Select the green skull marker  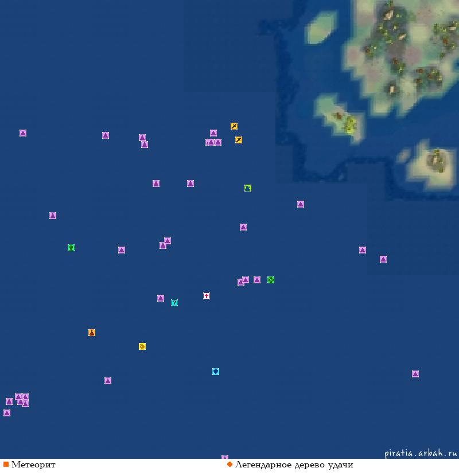point(71,248)
